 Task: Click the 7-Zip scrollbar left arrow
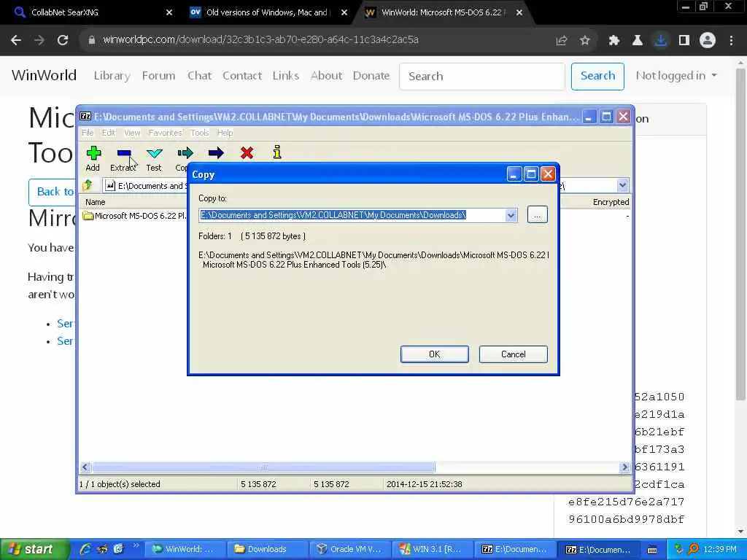pyautogui.click(x=85, y=467)
